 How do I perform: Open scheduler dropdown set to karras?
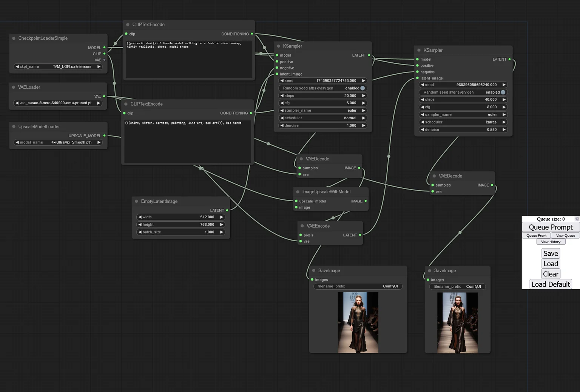pyautogui.click(x=463, y=122)
